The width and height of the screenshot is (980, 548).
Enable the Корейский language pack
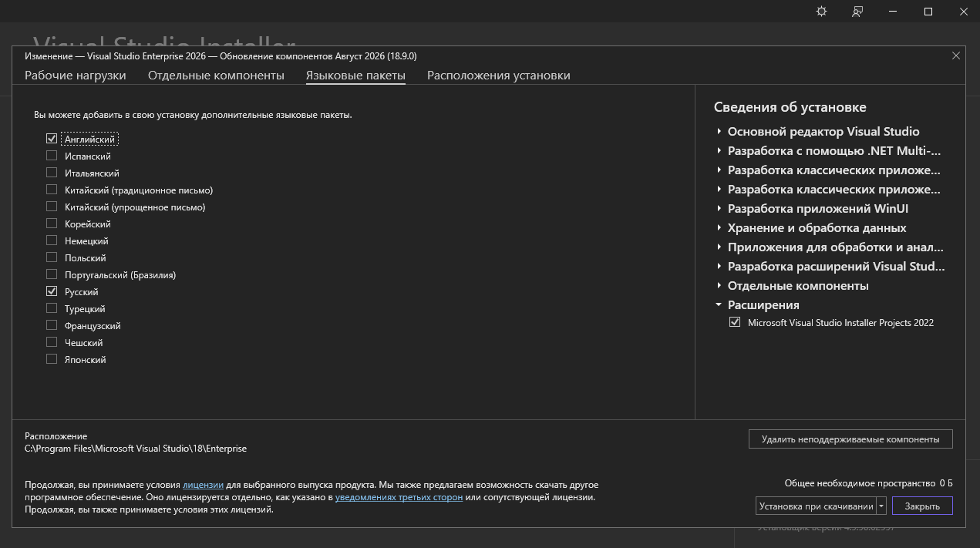[x=52, y=224]
